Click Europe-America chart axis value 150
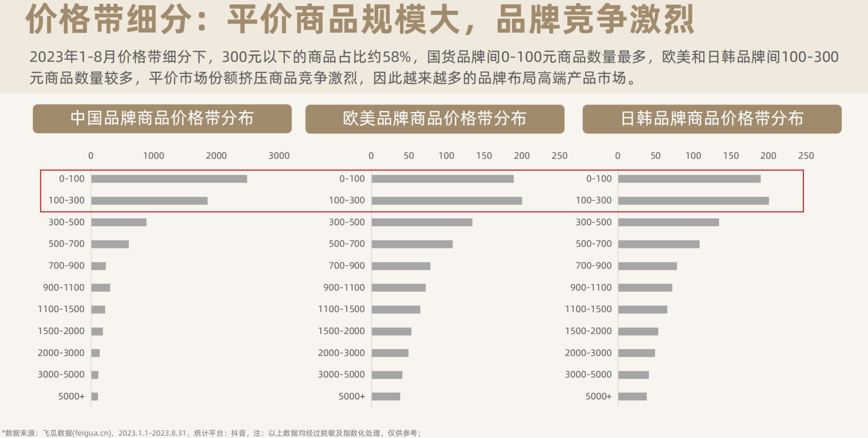Viewport: 868px width, 438px height. click(x=484, y=156)
